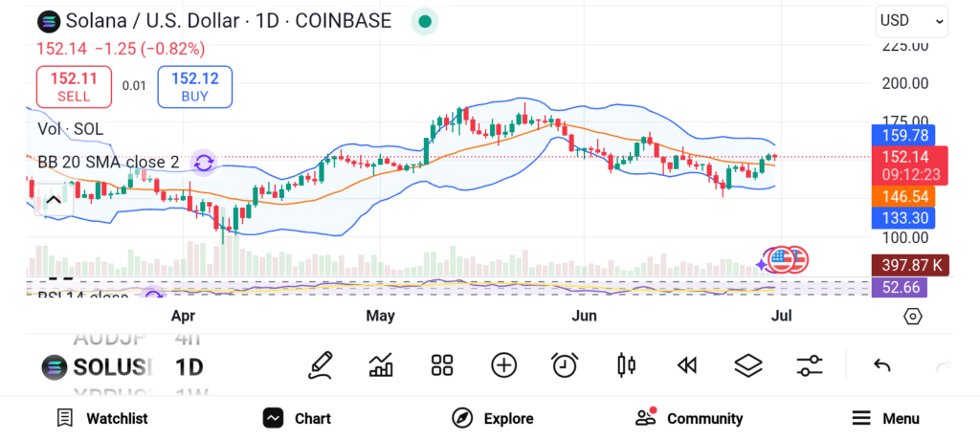Click the 159.78 upper band price label
980x441 pixels.
pos(903,135)
